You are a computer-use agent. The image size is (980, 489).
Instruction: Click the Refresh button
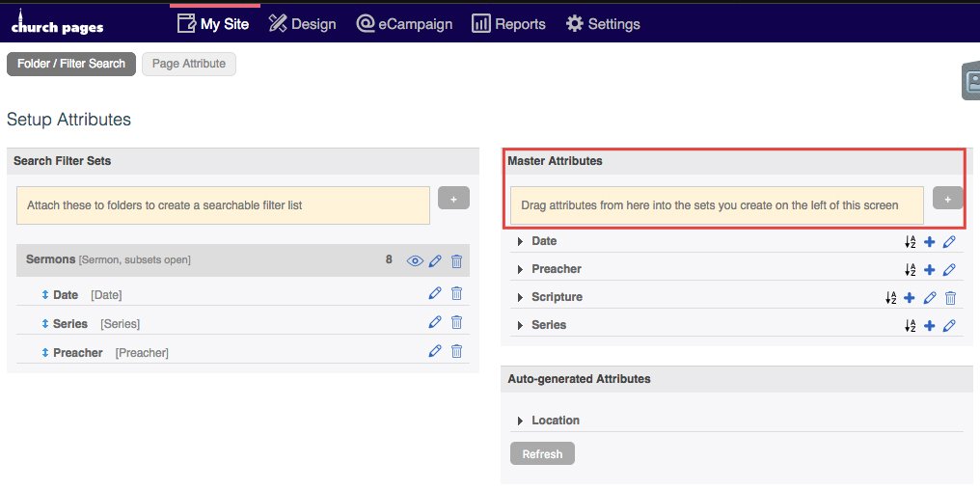pyautogui.click(x=542, y=454)
